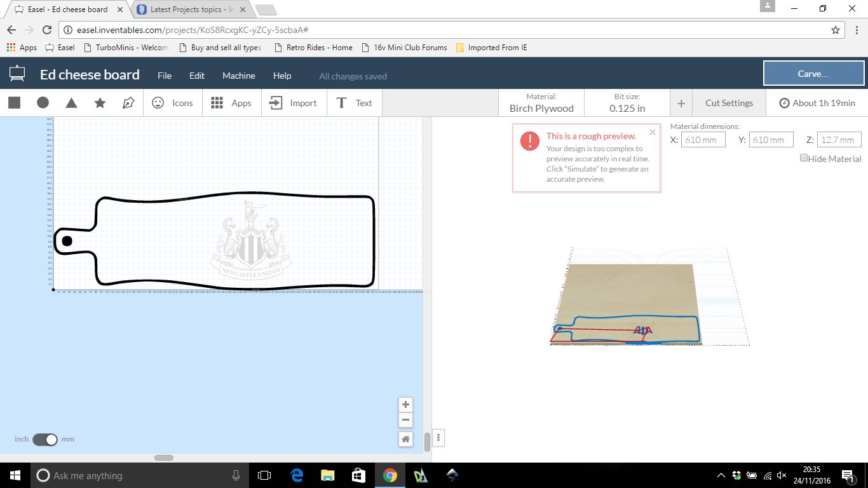Open Microsoft Edge from taskbar

point(296,475)
